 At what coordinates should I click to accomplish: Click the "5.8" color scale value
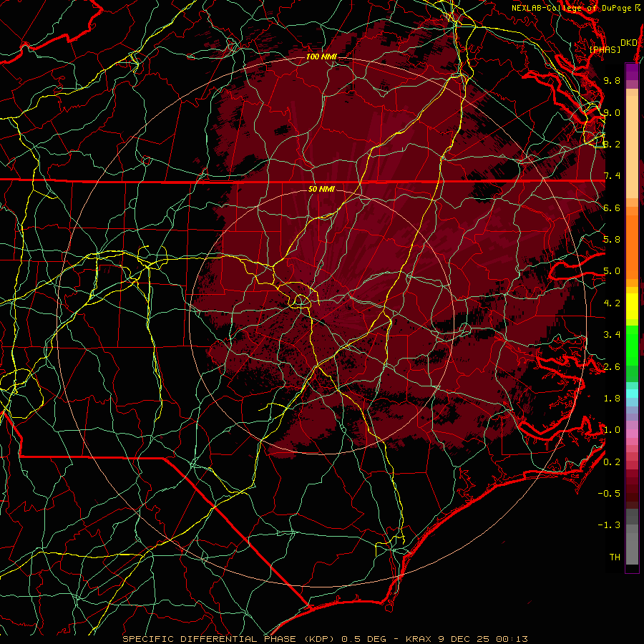click(612, 240)
